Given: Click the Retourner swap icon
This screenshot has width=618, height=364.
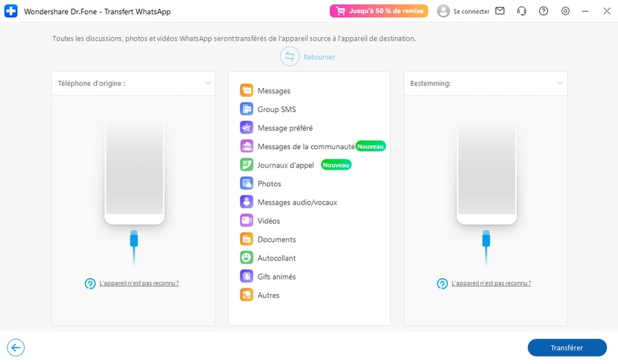Looking at the screenshot, I should 290,56.
